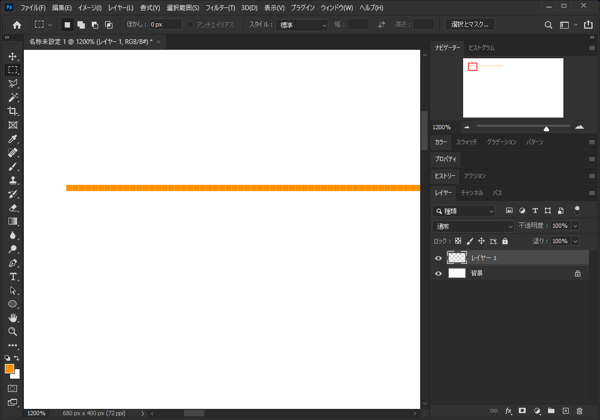Enable Add to selection mode
The image size is (600, 420).
[81, 25]
